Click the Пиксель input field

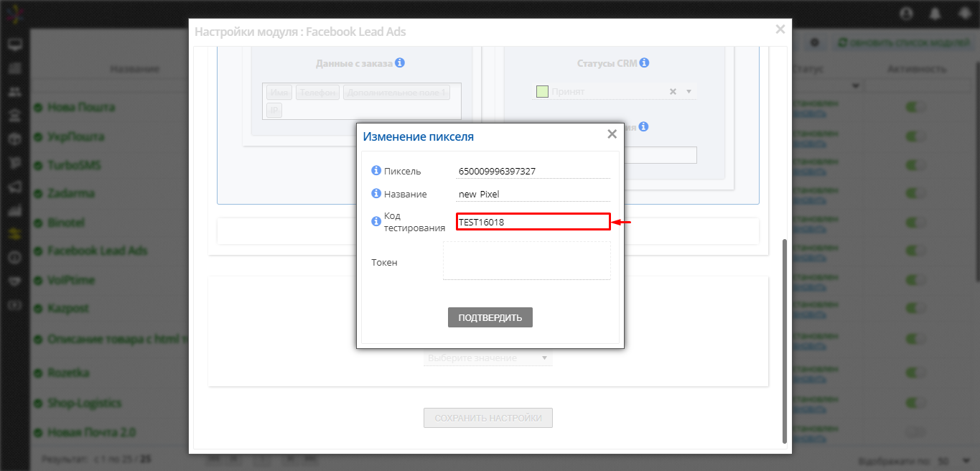[x=533, y=171]
